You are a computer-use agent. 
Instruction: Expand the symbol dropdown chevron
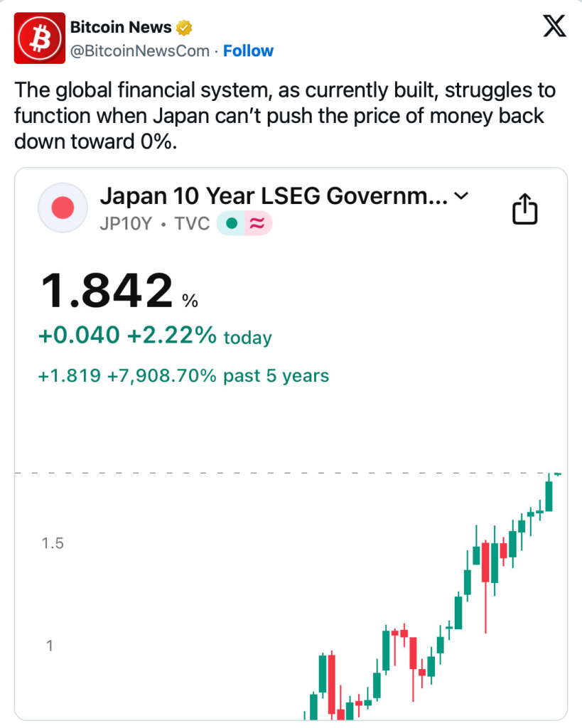(461, 196)
